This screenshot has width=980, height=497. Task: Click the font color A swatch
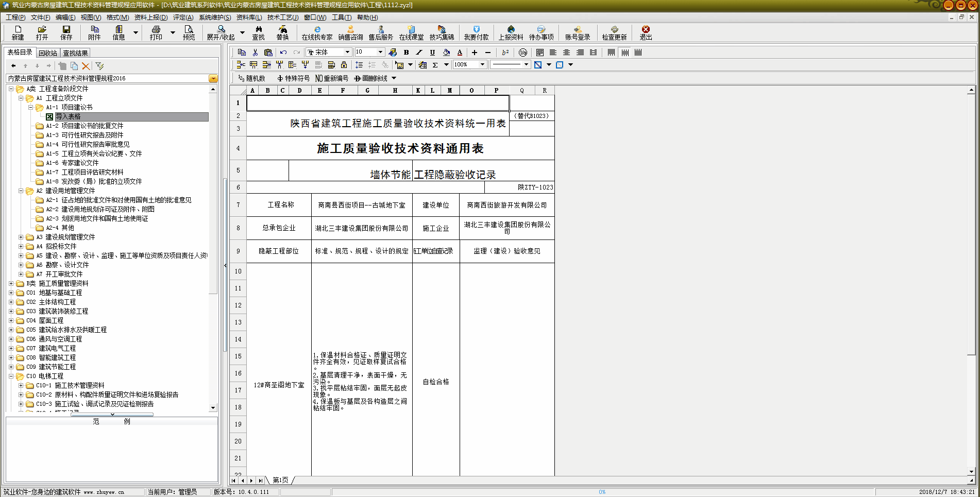[x=460, y=53]
